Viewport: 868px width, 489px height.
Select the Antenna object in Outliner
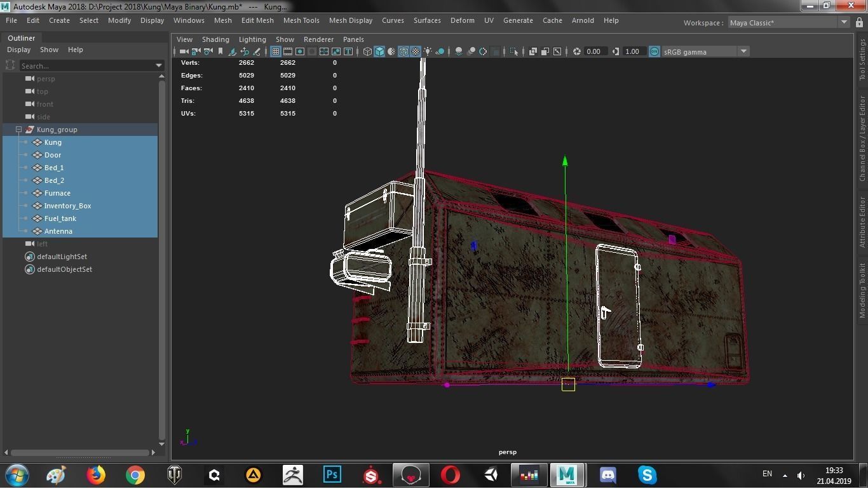tap(58, 231)
